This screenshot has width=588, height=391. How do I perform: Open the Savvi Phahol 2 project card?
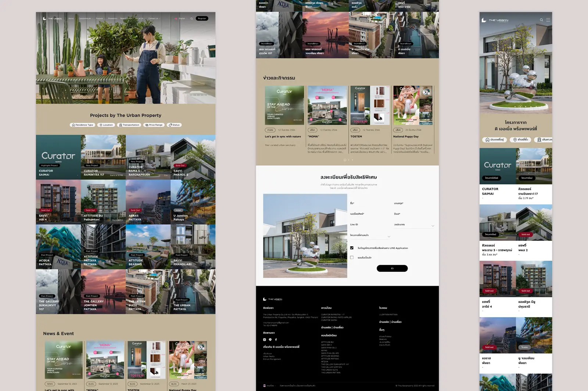click(x=193, y=157)
